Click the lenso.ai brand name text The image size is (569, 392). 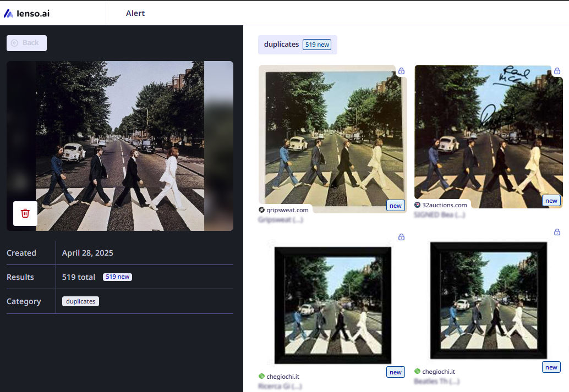pos(33,13)
